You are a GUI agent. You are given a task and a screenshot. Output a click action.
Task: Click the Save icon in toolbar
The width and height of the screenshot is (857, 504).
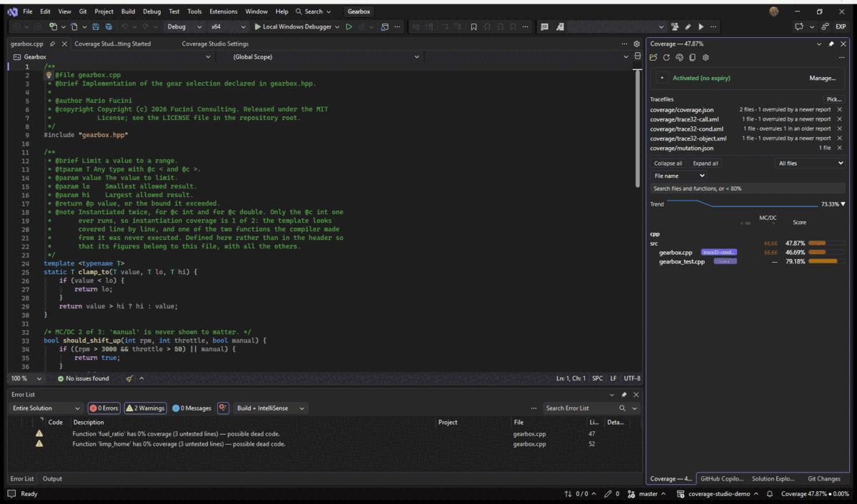(95, 26)
